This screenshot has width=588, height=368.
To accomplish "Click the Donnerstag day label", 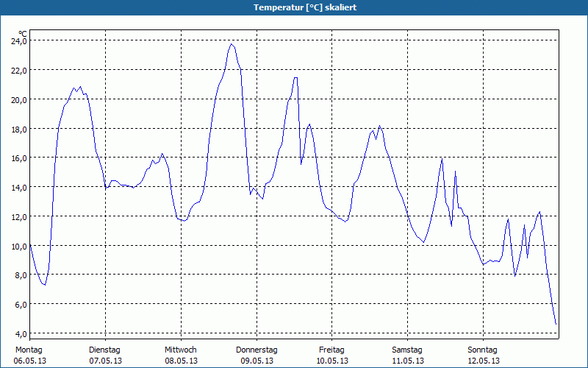I will (x=257, y=350).
